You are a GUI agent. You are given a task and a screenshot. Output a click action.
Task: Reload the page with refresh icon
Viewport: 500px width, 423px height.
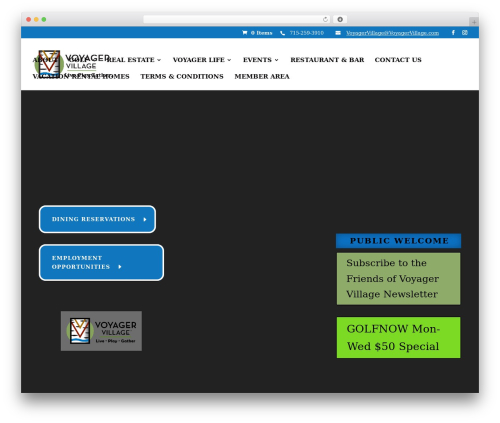pos(325,20)
